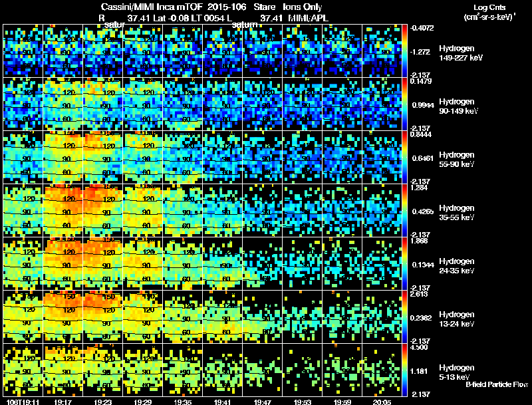Viewport: 532px width, 405px height.
Task: Click the '0.2382' colorbar value
Action: (423, 318)
